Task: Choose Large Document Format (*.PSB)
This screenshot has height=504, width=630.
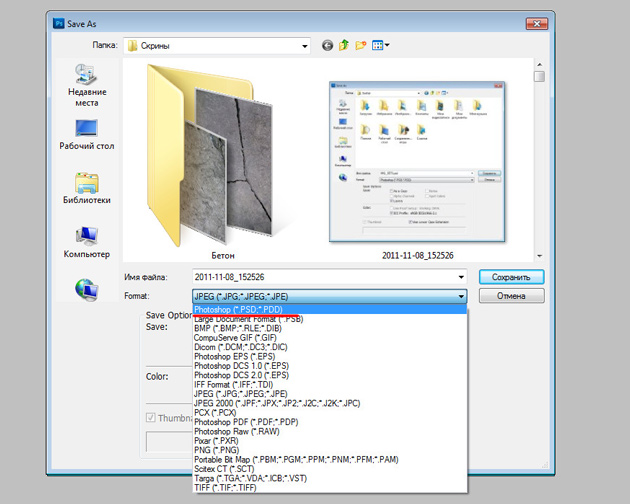Action: pyautogui.click(x=329, y=319)
